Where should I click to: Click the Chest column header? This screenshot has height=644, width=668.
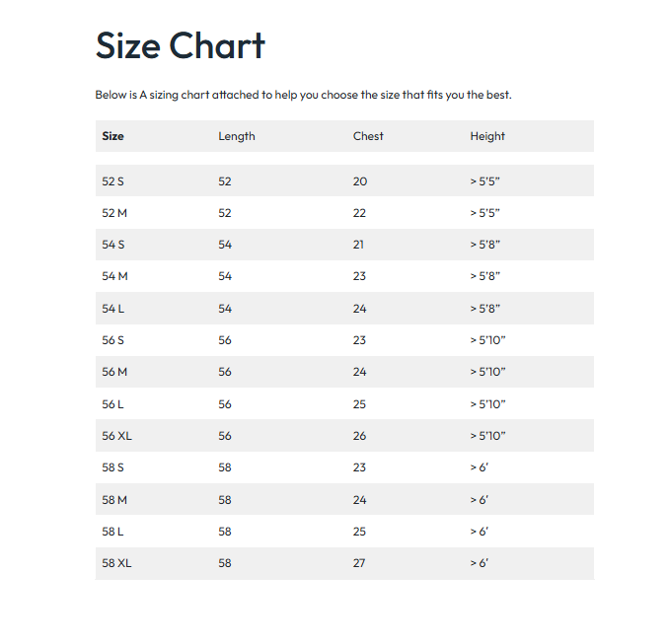pos(368,136)
